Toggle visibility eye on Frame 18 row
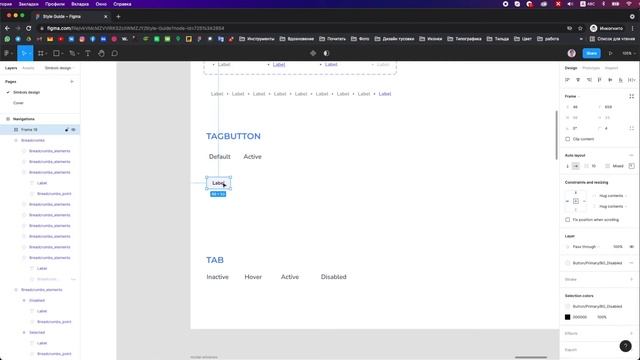 coord(73,129)
